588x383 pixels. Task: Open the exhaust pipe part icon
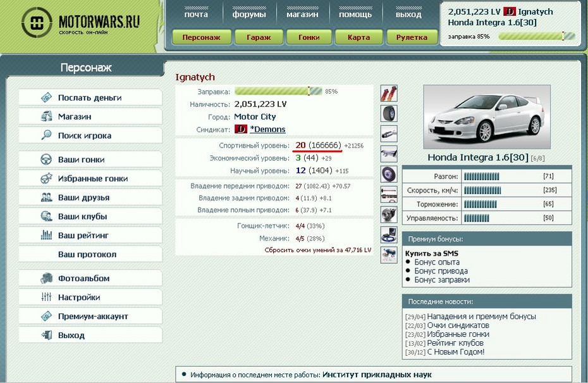(389, 134)
